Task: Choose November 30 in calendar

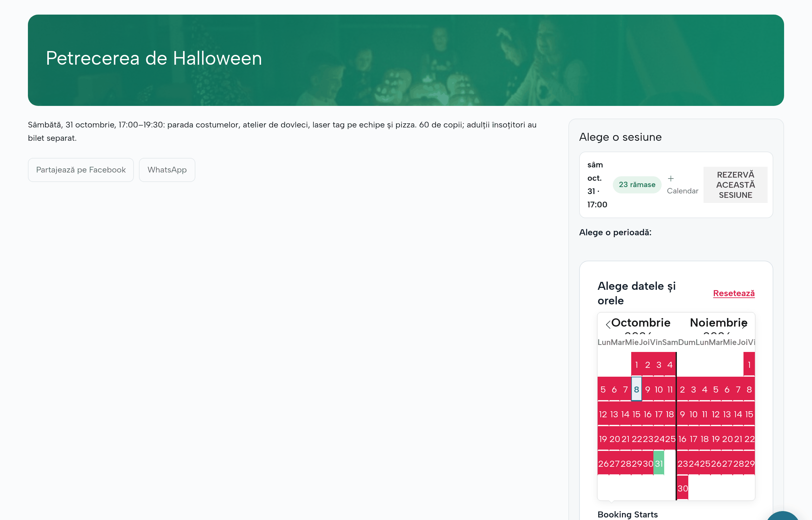Action: tap(683, 488)
